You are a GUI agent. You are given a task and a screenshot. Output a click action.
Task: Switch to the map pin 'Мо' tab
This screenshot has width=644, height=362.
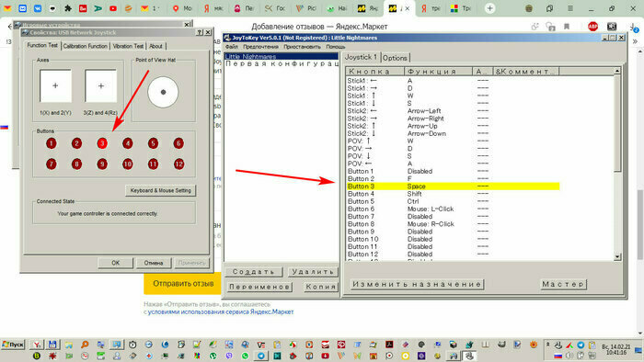183,8
